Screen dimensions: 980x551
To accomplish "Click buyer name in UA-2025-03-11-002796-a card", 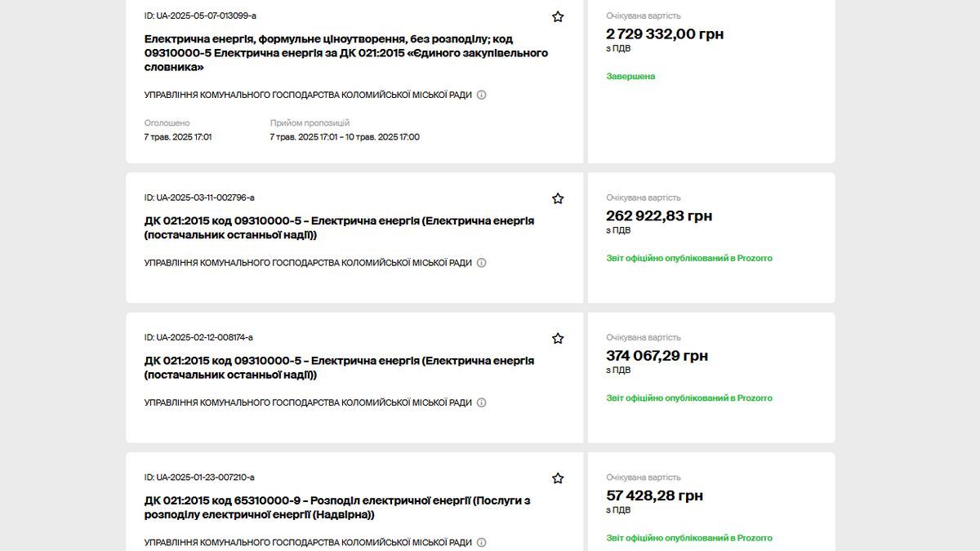I will pos(308,263).
